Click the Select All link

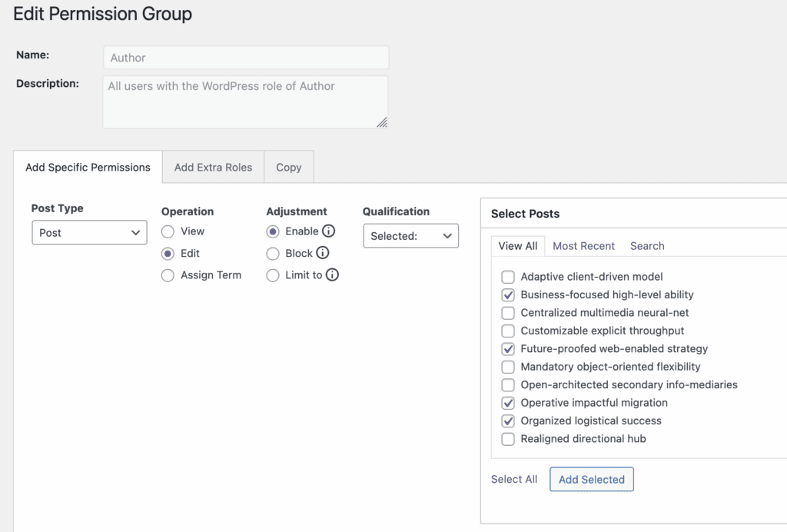[x=514, y=479]
